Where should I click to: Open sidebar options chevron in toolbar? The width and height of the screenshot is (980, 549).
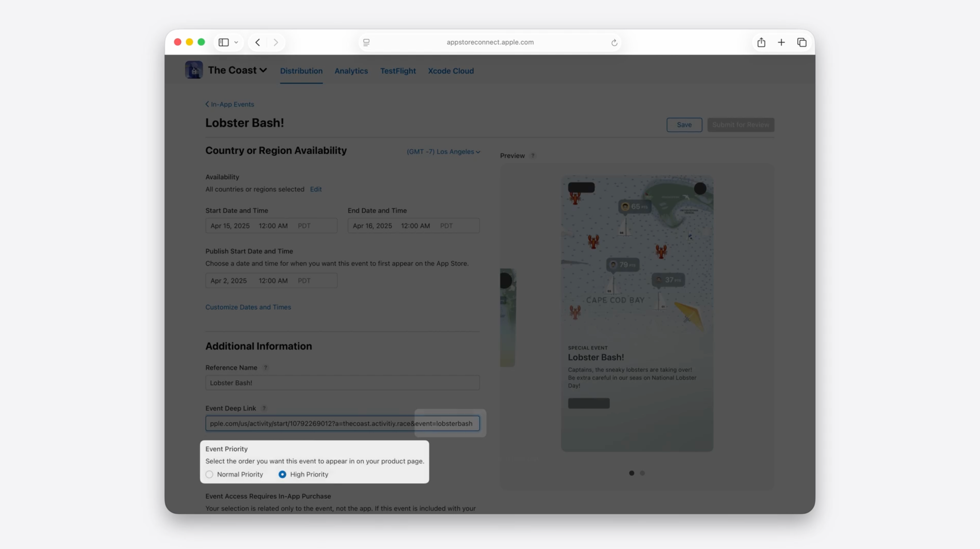point(236,42)
